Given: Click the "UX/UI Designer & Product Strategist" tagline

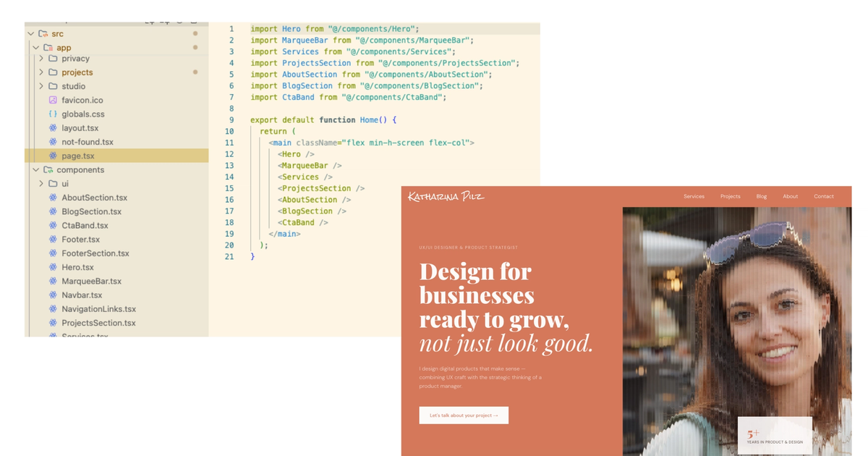Looking at the screenshot, I should coord(469,248).
